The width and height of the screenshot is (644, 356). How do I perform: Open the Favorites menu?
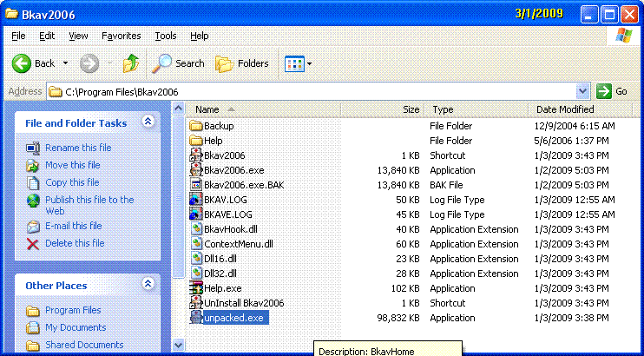[x=122, y=36]
